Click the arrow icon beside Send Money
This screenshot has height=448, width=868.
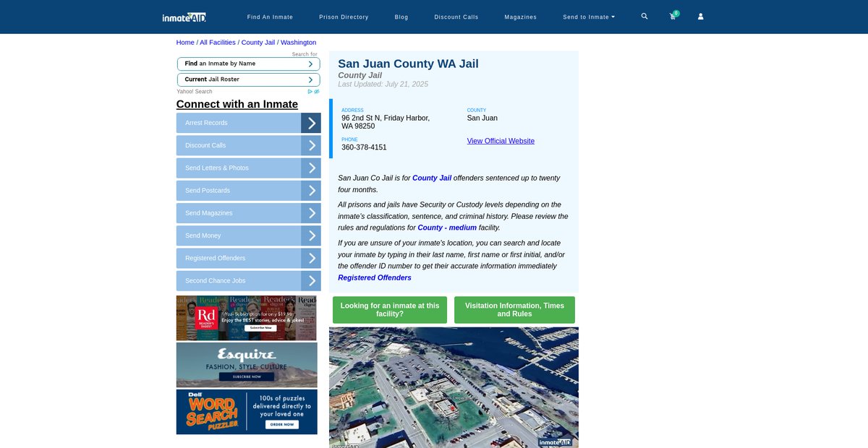tap(311, 236)
